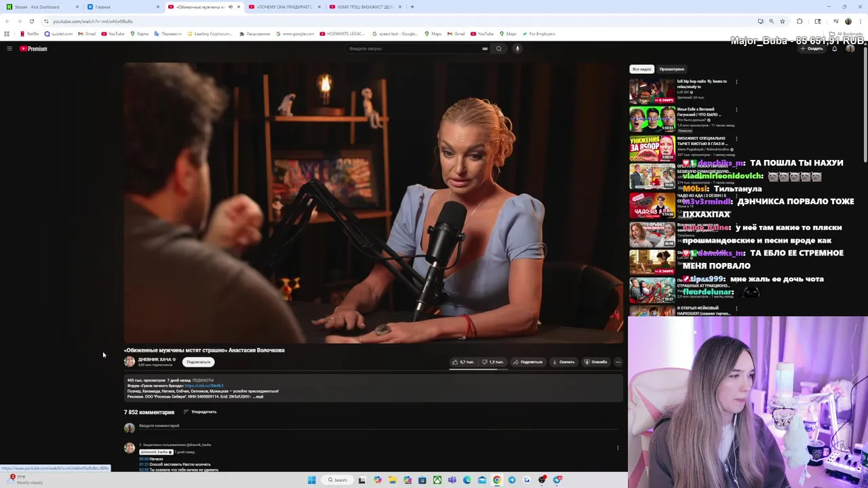Click the magnifier search button on YouTube
The width and height of the screenshot is (868, 488).
498,49
